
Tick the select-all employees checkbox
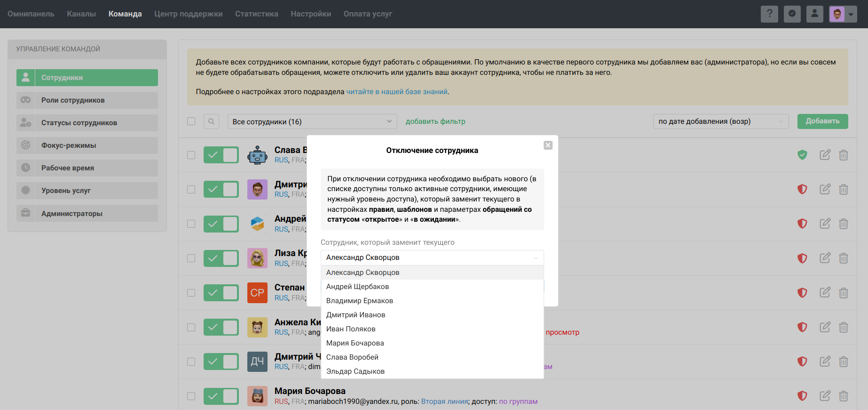click(191, 121)
